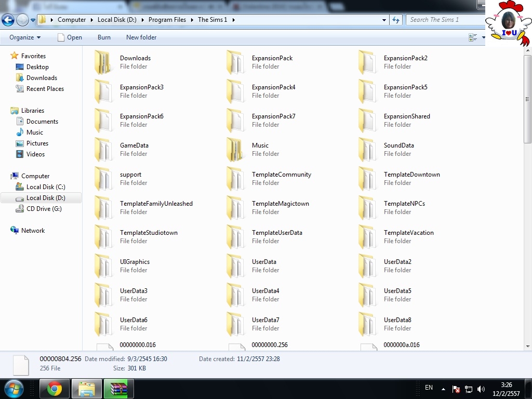
Task: Expand the address bar history dropdown
Action: tap(384, 20)
